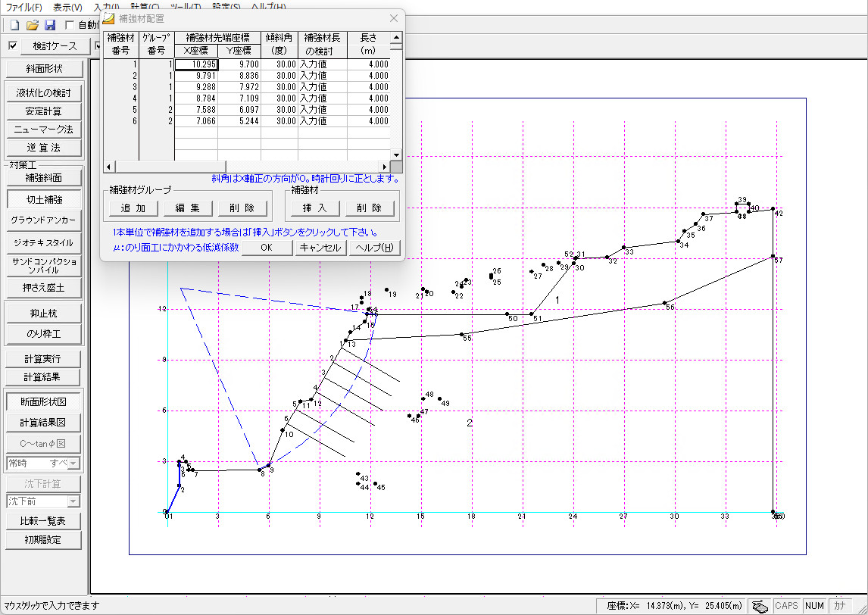Screen dimensions: 868x615
Task: Click 削除 in the 補強材 section
Action: (369, 208)
